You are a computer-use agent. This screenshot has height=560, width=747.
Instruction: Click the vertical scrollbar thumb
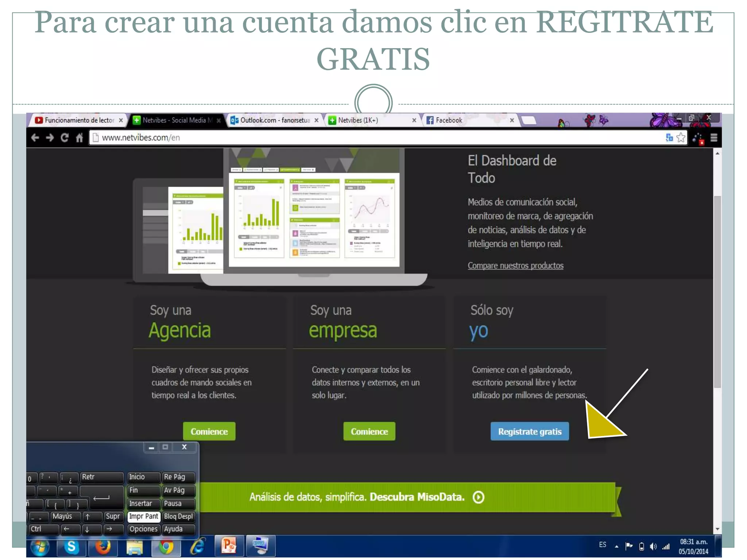pos(717,292)
